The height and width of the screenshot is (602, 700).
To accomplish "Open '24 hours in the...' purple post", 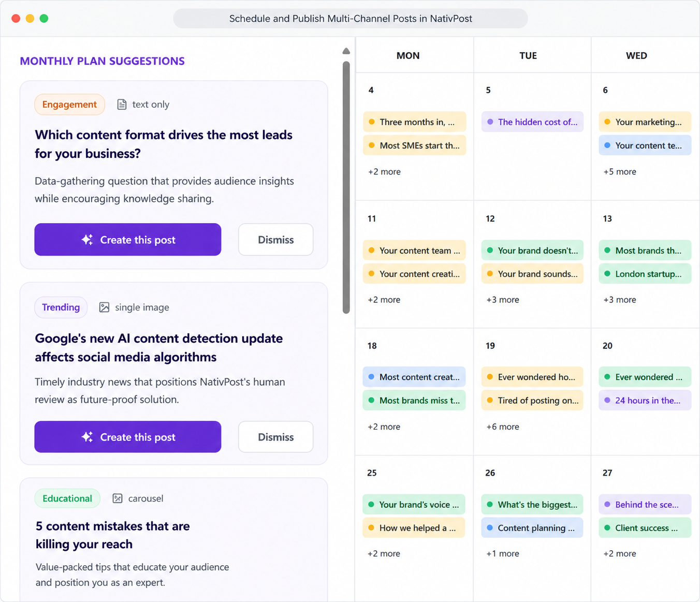I will (x=645, y=401).
